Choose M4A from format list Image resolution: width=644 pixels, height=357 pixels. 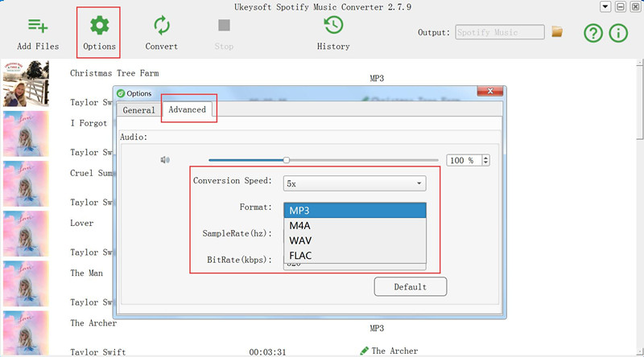355,226
